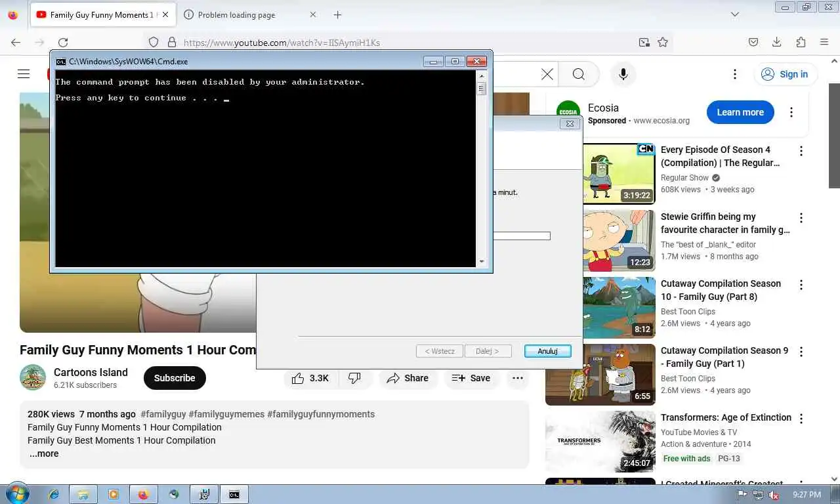Expand the list all tabs chevron
840x504 pixels.
(735, 14)
